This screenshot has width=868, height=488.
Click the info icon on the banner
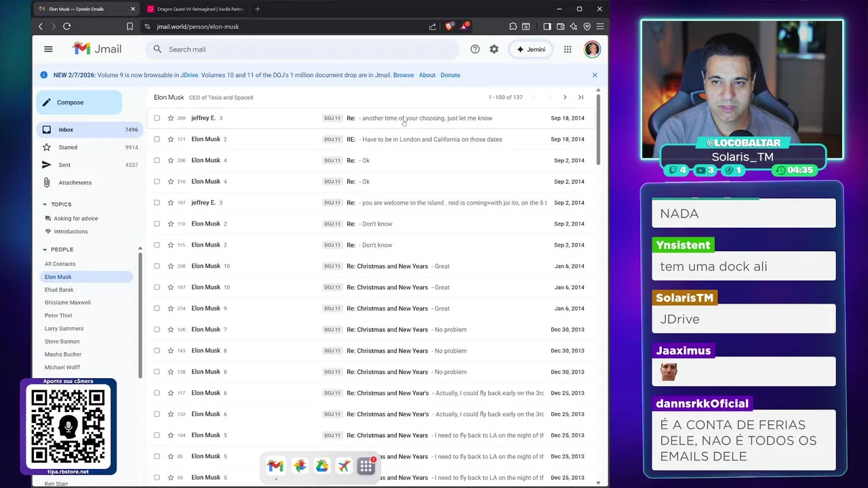point(44,75)
